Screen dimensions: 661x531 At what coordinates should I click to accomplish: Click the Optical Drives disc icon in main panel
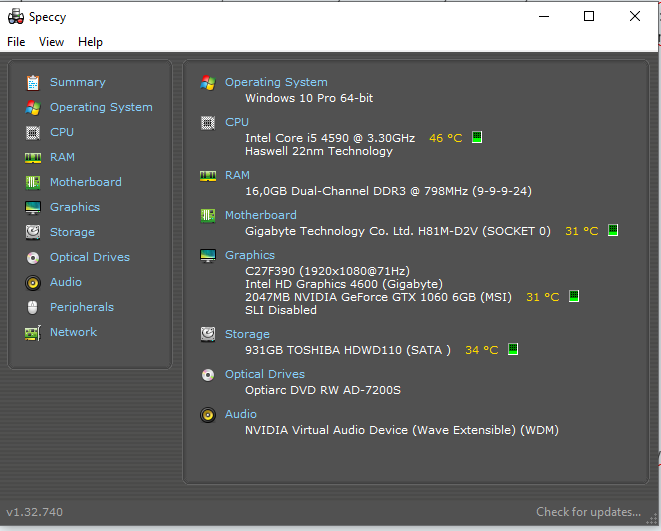pos(208,375)
